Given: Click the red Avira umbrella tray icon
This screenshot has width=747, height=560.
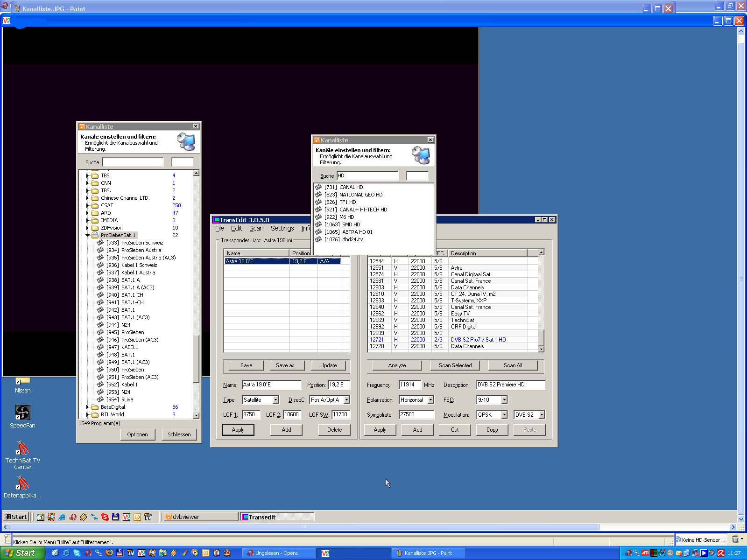Looking at the screenshot, I should click(721, 553).
